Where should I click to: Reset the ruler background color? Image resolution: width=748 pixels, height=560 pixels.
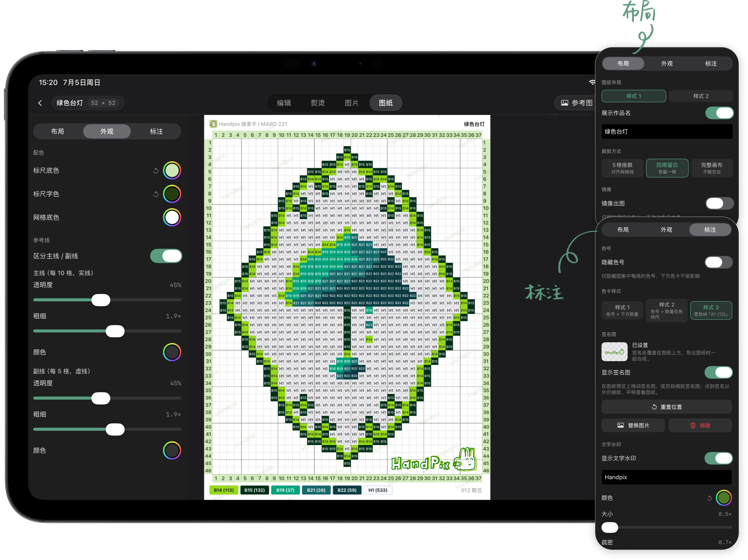coord(156,171)
